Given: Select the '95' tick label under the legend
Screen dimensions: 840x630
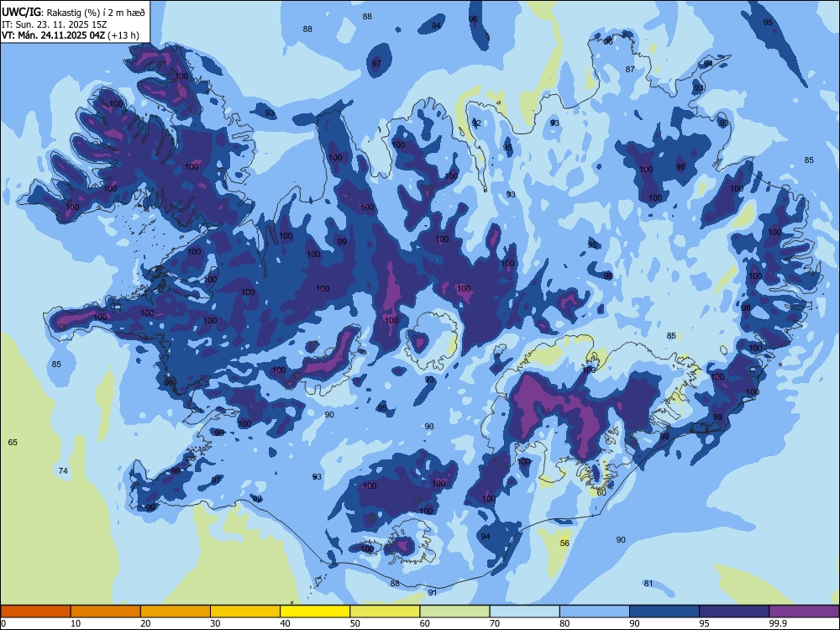Looking at the screenshot, I should pos(705,623).
